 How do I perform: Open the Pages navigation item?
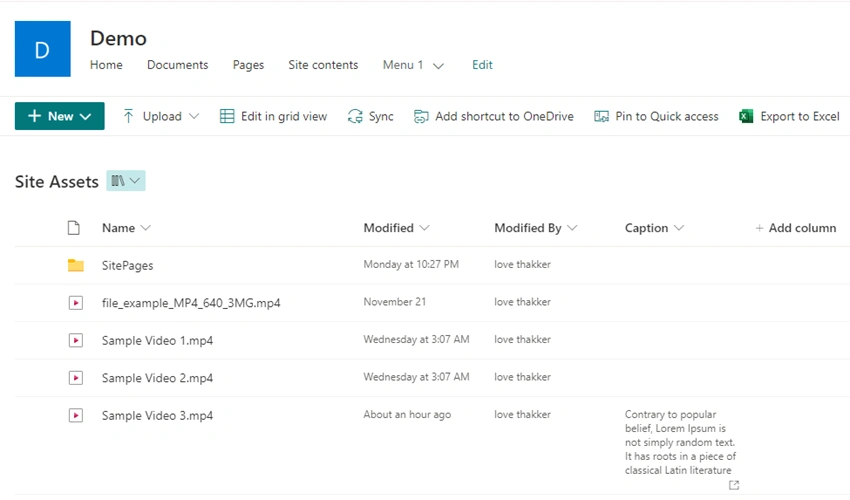pyautogui.click(x=248, y=65)
